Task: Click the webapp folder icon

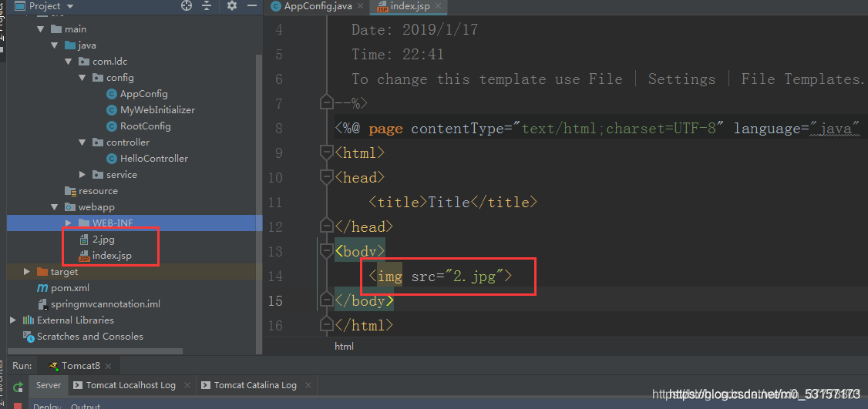Action: [x=69, y=207]
